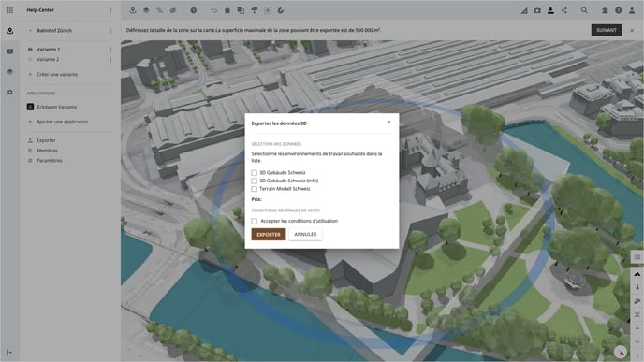Toggle visibility eye of Variante 2

click(30, 60)
